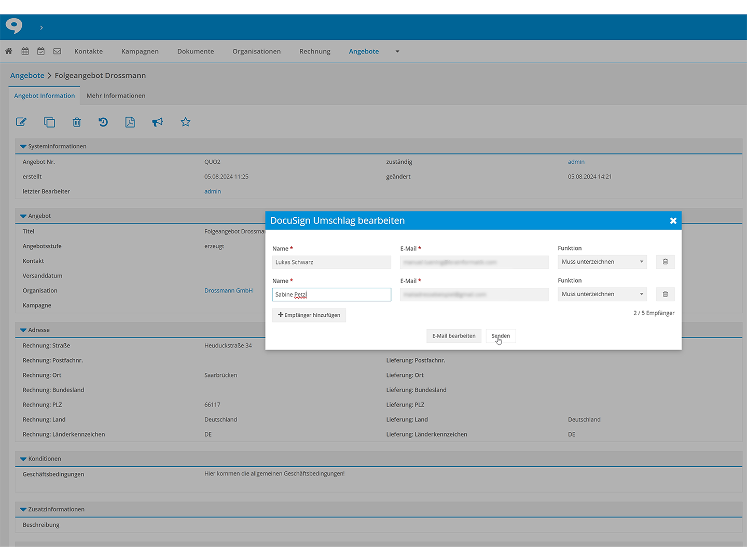Open the calendar icon in navigation bar
Screen dimensions: 747x560
coord(25,51)
